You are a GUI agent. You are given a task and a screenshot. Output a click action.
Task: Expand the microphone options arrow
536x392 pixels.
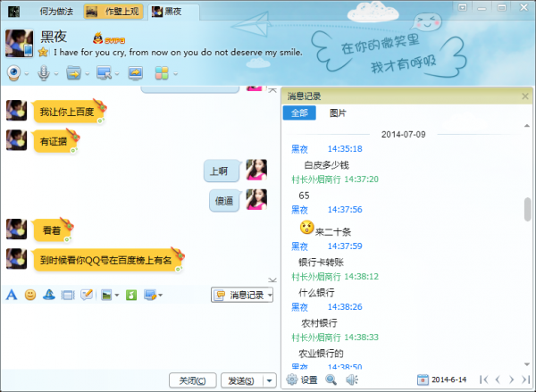tap(56, 73)
